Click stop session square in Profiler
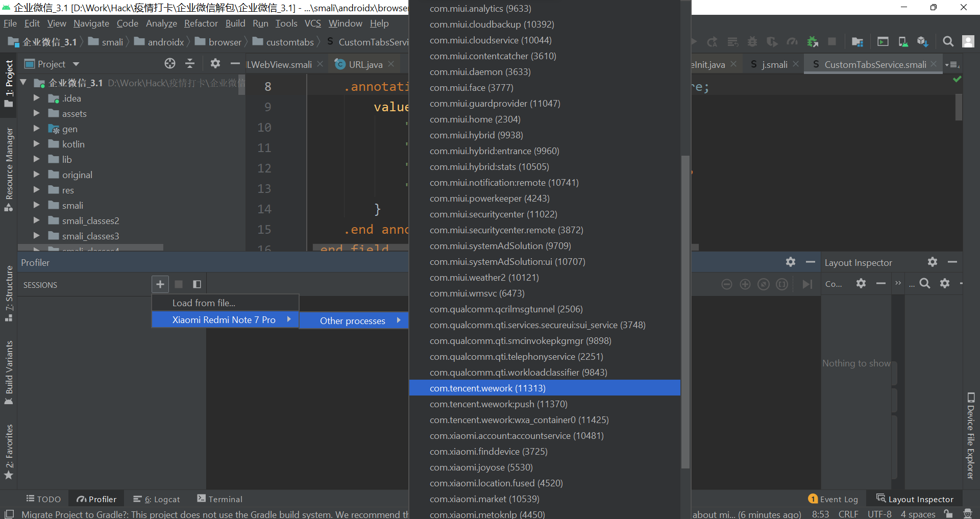The image size is (980, 519). click(x=179, y=284)
